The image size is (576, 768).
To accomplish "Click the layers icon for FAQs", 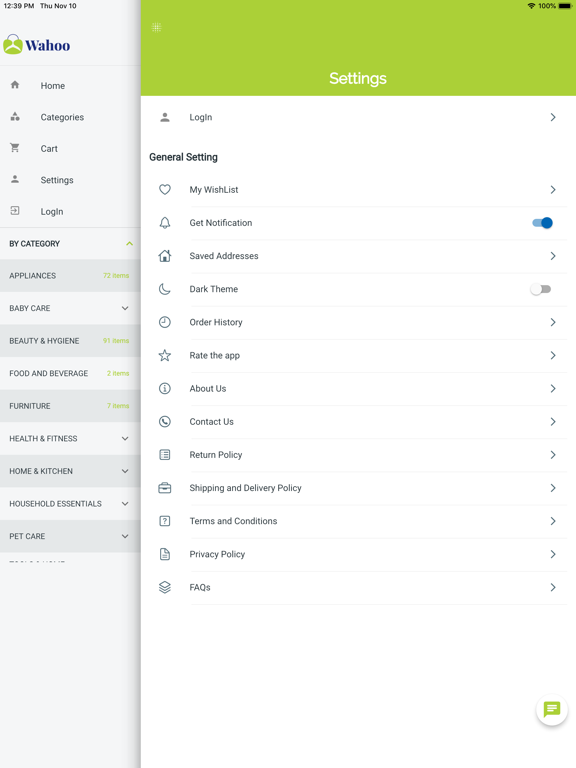I will click(x=165, y=587).
